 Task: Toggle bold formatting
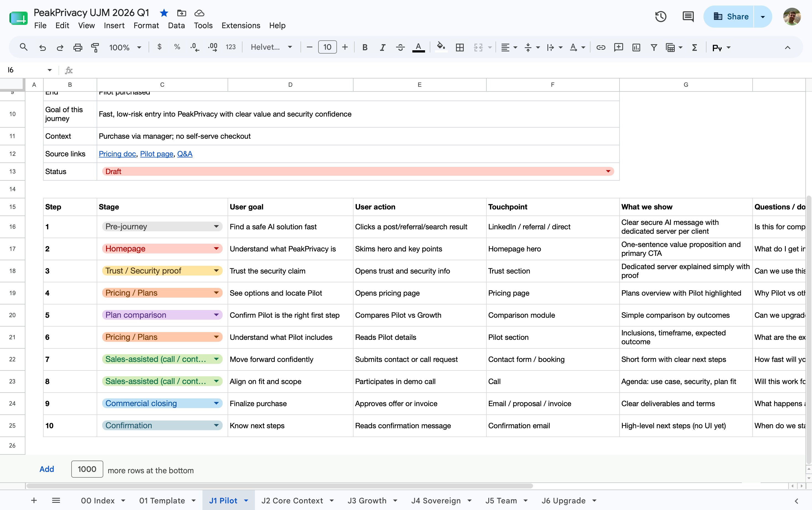coord(365,48)
